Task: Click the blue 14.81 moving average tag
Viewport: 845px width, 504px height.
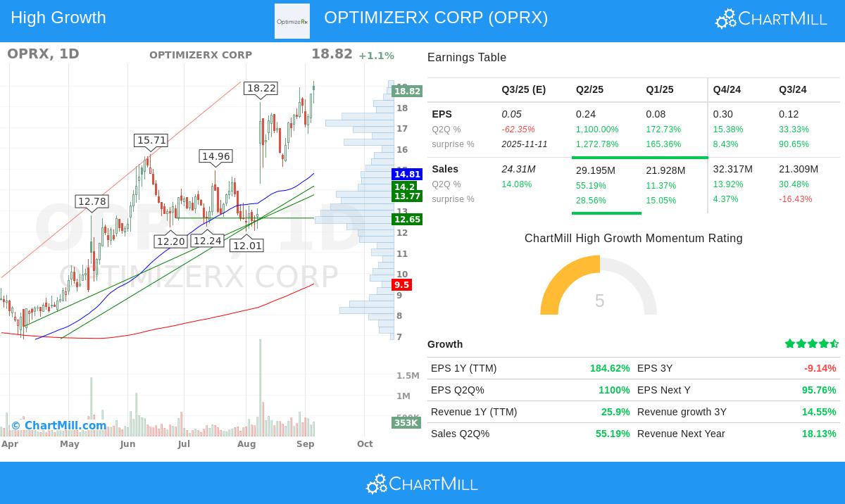Action: [407, 174]
